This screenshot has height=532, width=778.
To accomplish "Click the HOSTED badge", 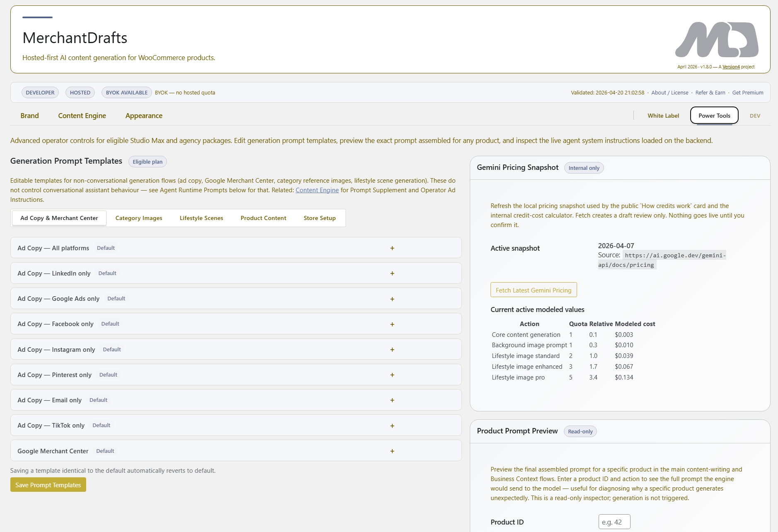I will coord(80,92).
